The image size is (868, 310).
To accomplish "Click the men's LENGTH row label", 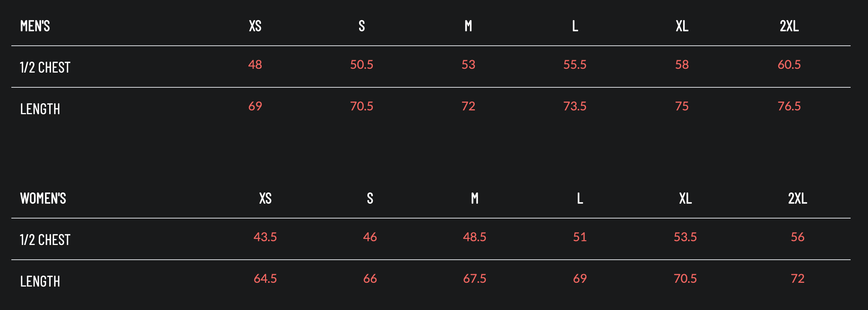I will pos(40,109).
